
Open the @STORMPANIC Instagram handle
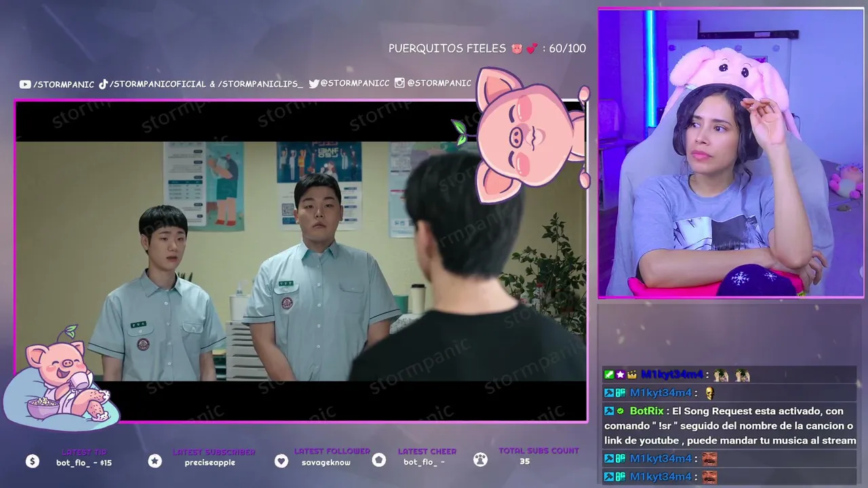439,83
